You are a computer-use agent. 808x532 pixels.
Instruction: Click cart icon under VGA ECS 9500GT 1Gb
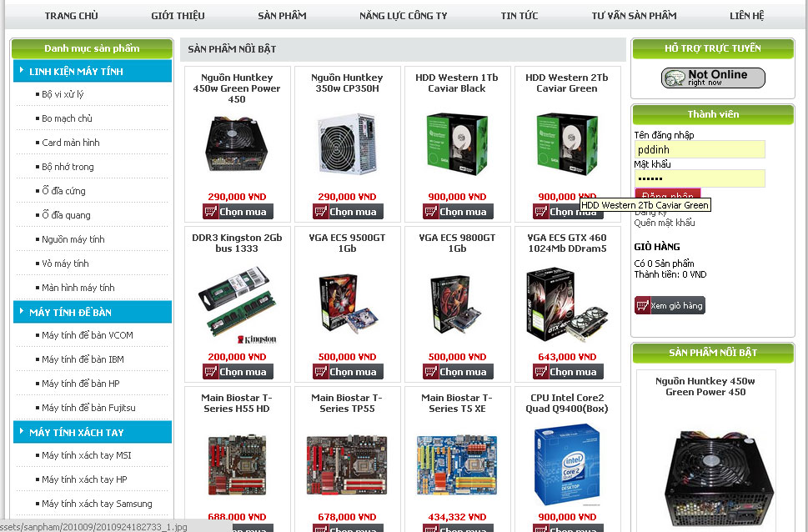point(320,372)
